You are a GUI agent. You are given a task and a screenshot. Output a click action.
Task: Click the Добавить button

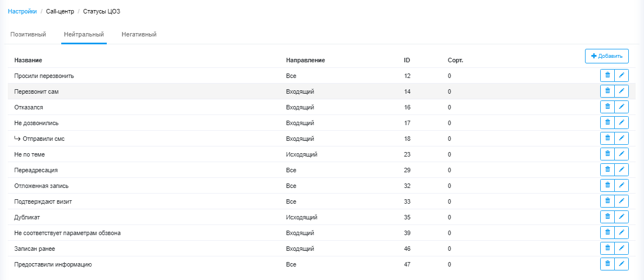606,56
